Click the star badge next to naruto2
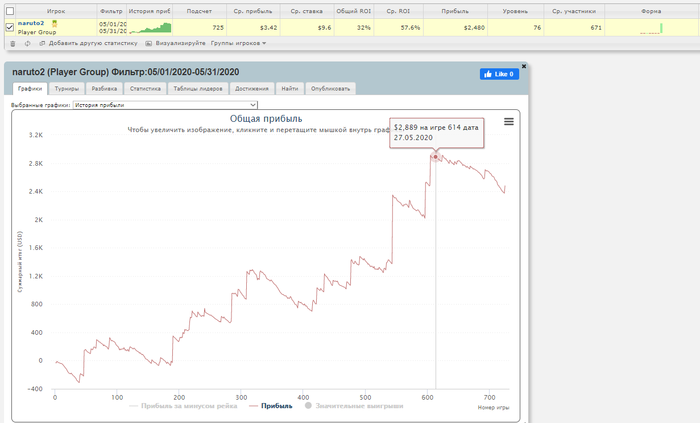 (x=54, y=24)
